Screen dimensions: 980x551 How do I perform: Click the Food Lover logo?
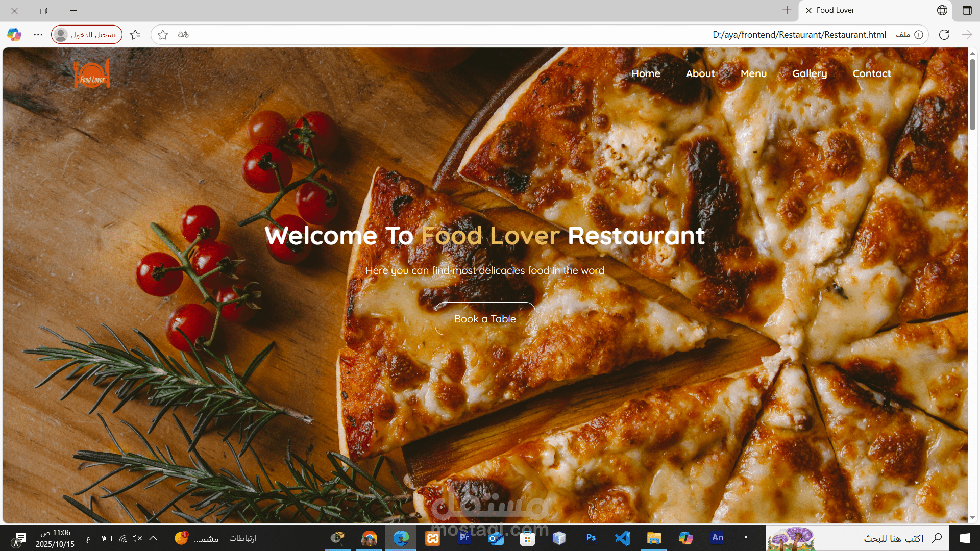pyautogui.click(x=92, y=73)
